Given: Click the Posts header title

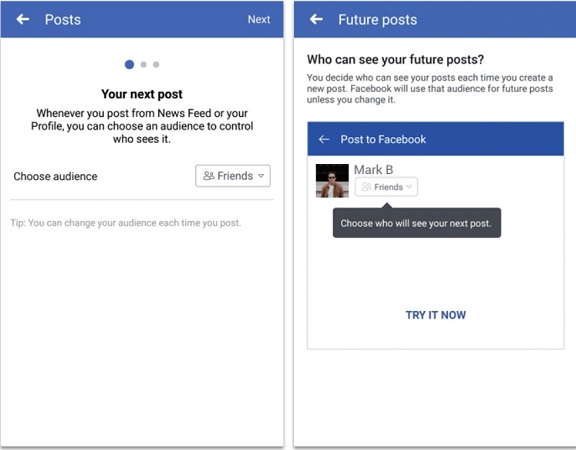Looking at the screenshot, I should [x=63, y=19].
